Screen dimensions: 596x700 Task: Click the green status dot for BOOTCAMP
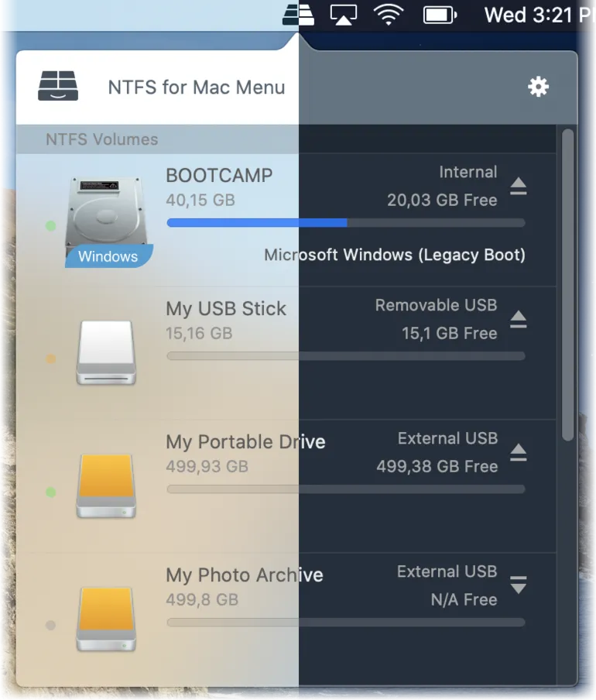(x=51, y=226)
